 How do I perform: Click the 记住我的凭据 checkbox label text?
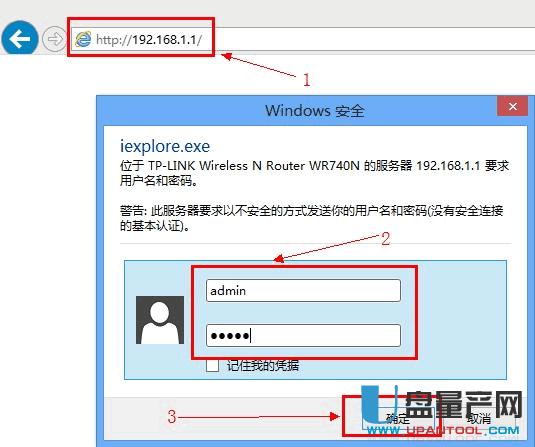[263, 365]
